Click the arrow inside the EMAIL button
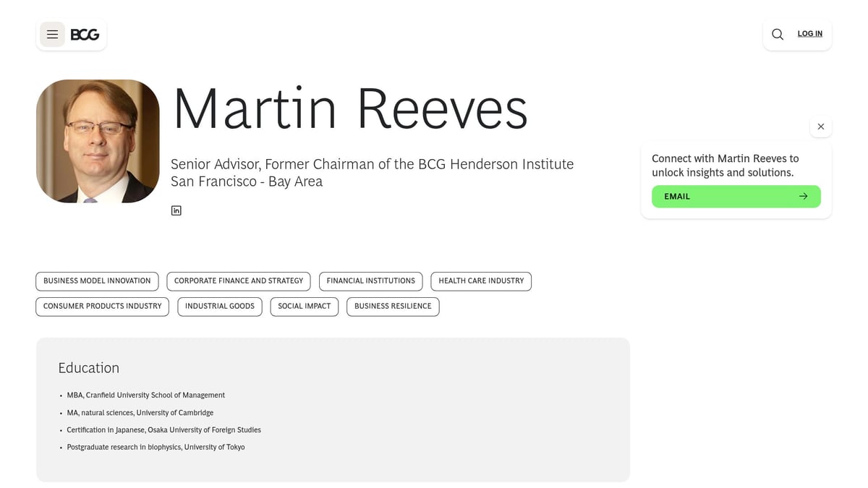Image resolution: width=868 pixels, height=488 pixels. [803, 196]
